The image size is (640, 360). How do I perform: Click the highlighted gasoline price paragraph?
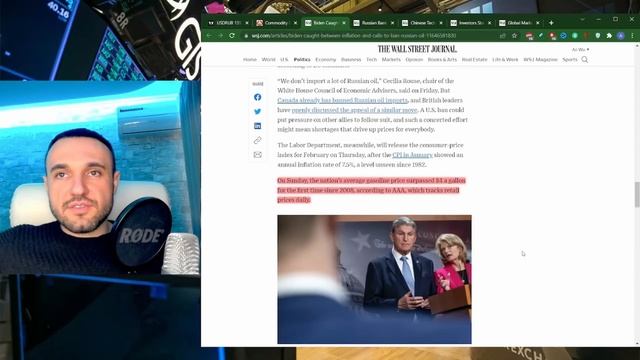pos(371,190)
